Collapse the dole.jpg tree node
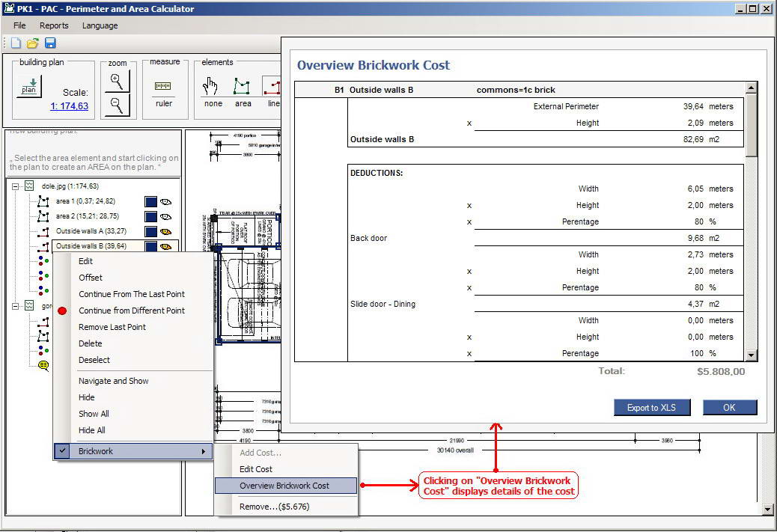 tap(16, 186)
